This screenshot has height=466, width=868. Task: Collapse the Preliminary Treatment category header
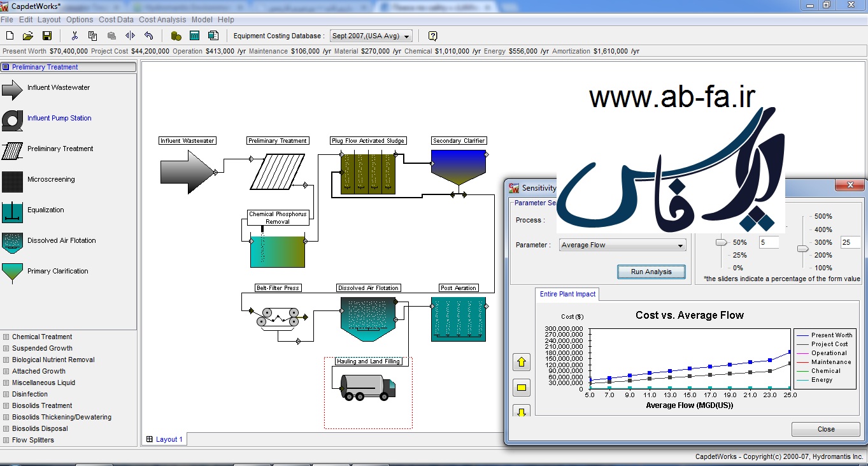(69, 67)
